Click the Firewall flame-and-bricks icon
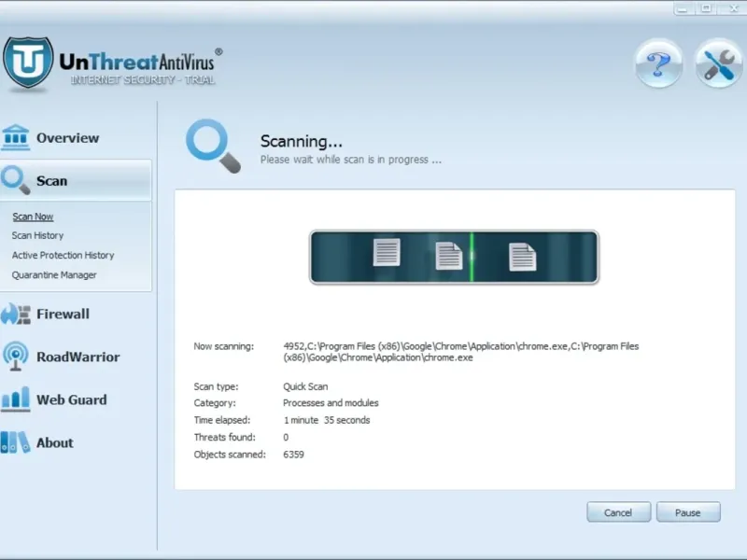Screen dimensions: 747x560 15,314
